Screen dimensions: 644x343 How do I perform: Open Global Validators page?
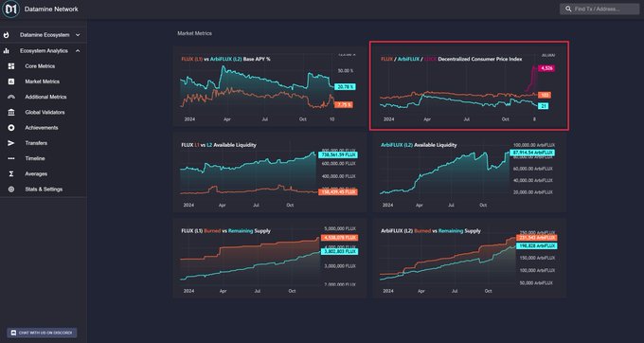(x=44, y=112)
